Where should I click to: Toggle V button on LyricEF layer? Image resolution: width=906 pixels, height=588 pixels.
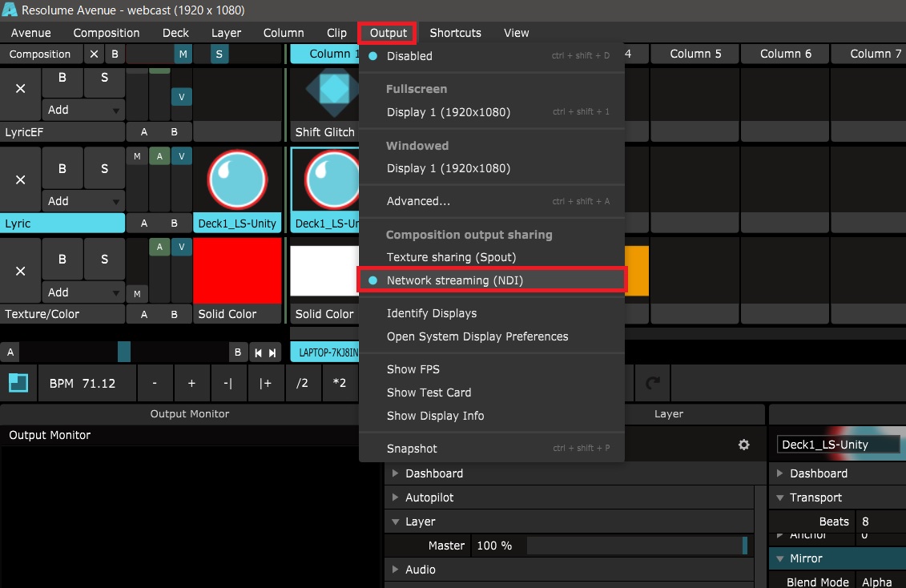pyautogui.click(x=181, y=97)
